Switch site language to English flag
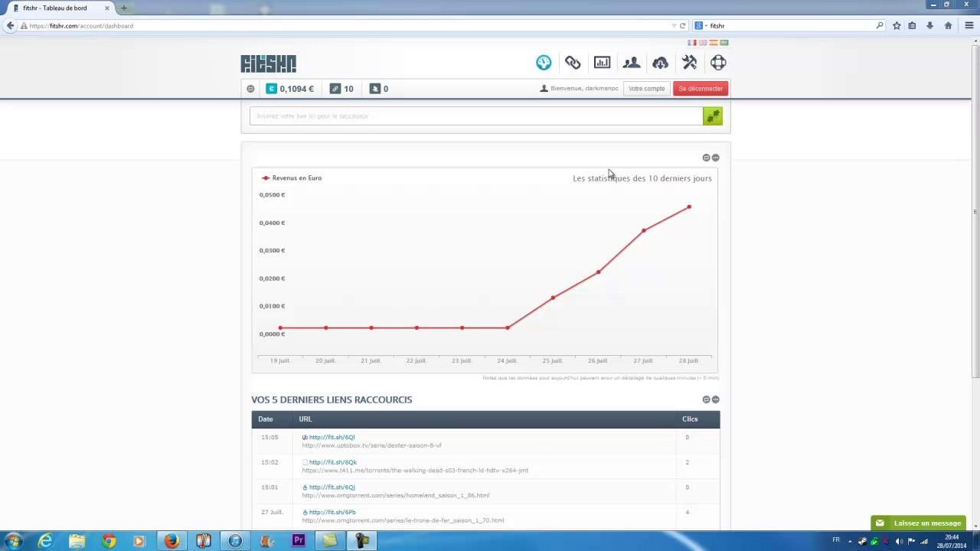The width and height of the screenshot is (980, 551). pos(702,43)
